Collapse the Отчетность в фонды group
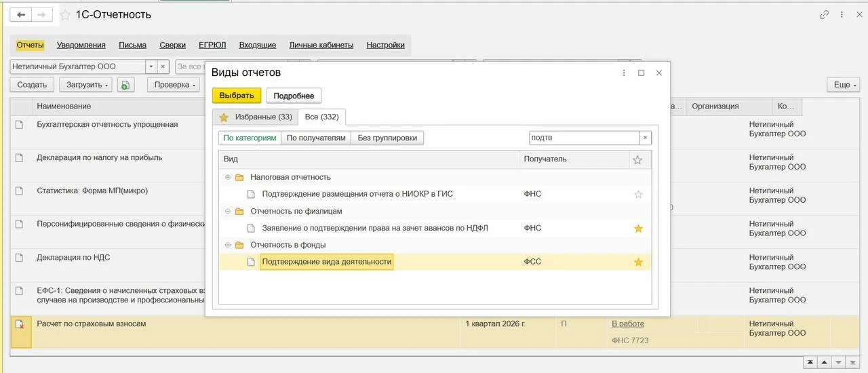Image resolution: width=868 pixels, height=373 pixels. 227,246
